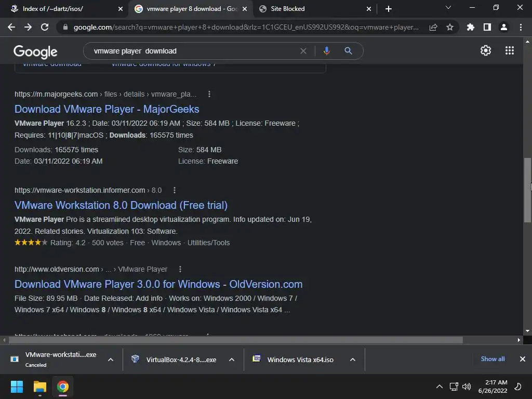Expand VirtualBox download options
The width and height of the screenshot is (532, 399).
point(232,360)
